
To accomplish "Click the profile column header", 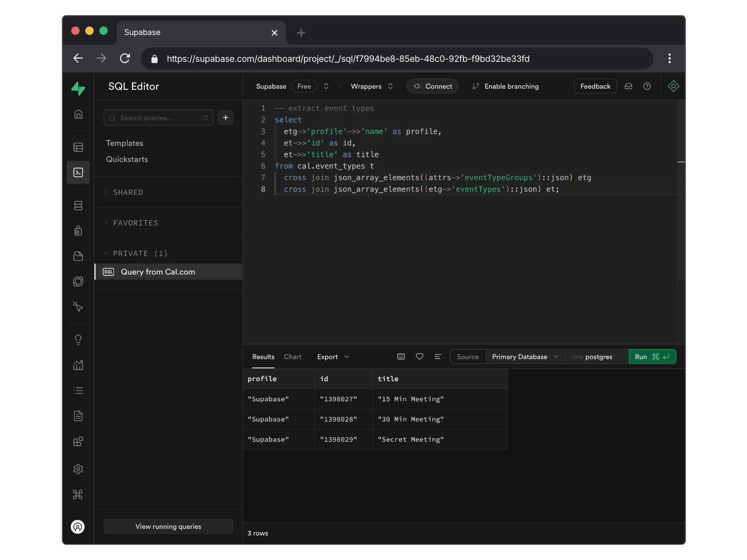I will point(279,379).
